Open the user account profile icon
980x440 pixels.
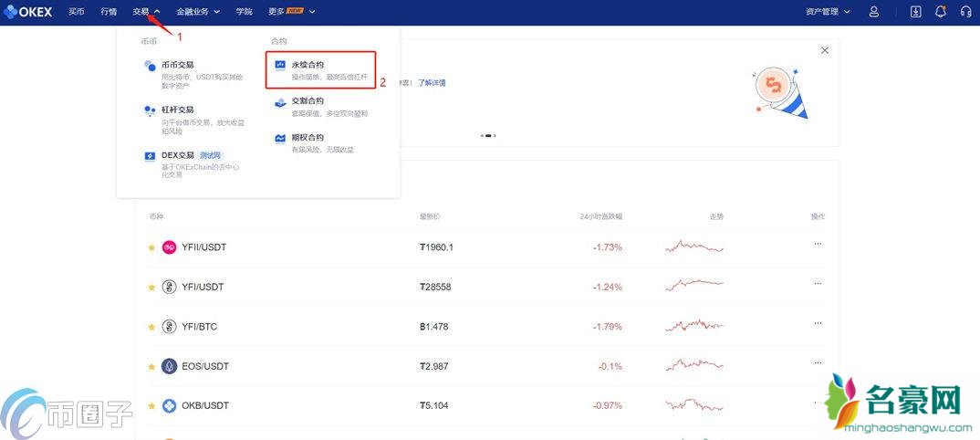[x=874, y=12]
